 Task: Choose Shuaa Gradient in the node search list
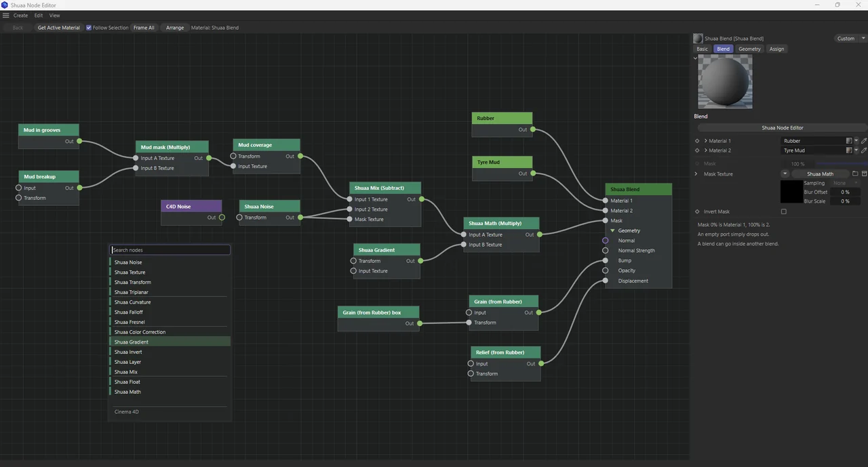170,342
